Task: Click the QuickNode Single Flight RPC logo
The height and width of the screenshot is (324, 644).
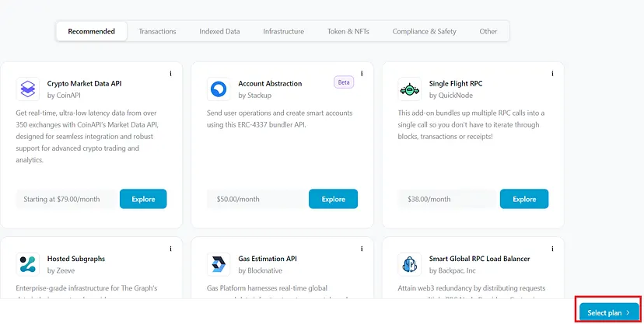Action: [409, 89]
